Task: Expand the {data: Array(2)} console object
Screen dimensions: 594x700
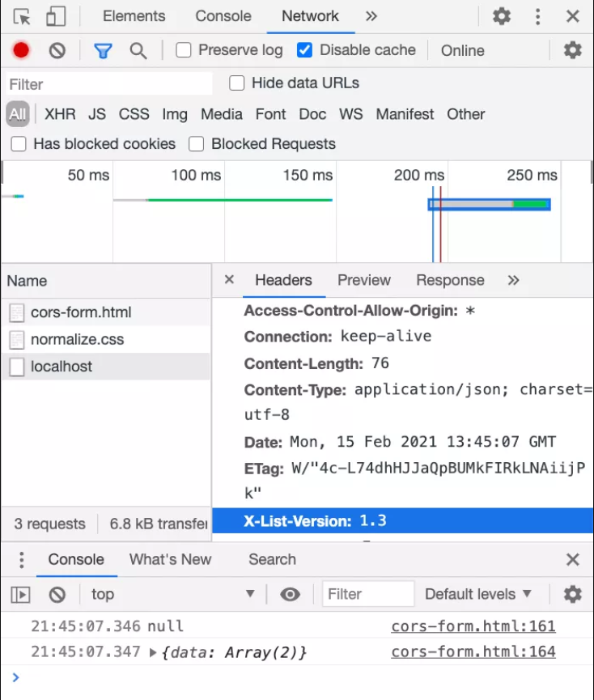Action: point(153,652)
